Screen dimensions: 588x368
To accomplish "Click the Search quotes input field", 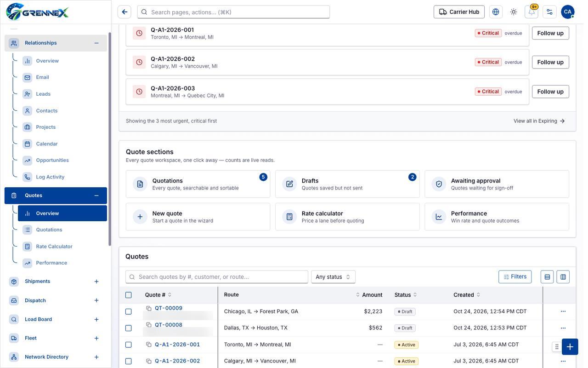I will pos(217,277).
